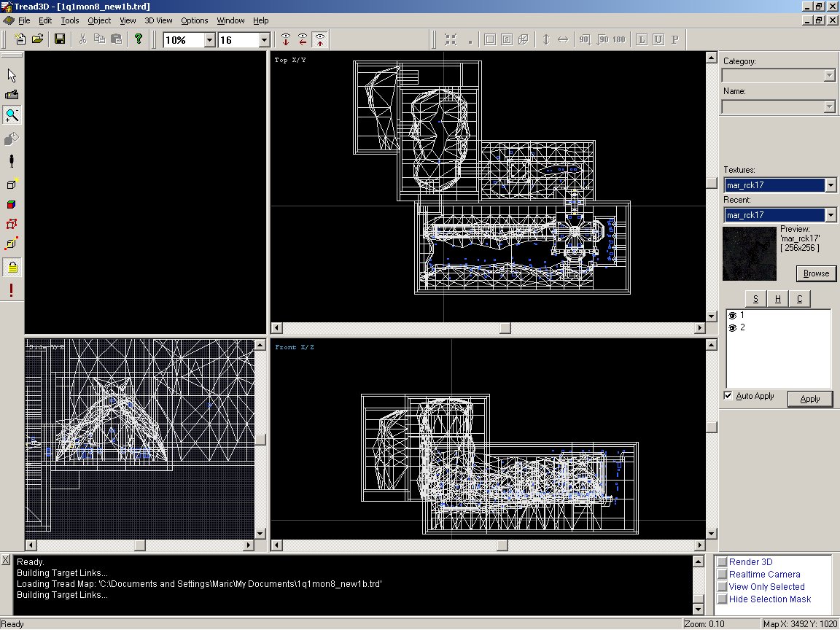Click the mar_rck17 texture preview thumbnail
840x630 pixels.
click(750, 254)
